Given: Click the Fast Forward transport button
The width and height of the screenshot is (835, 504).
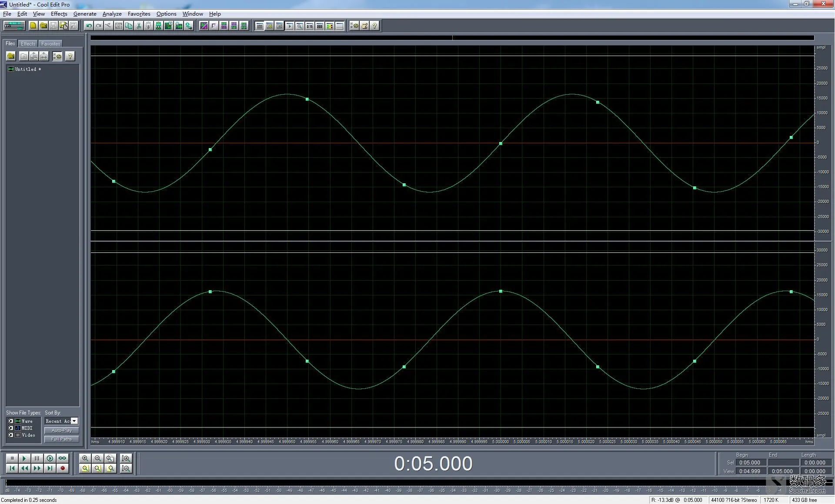Looking at the screenshot, I should click(x=37, y=468).
